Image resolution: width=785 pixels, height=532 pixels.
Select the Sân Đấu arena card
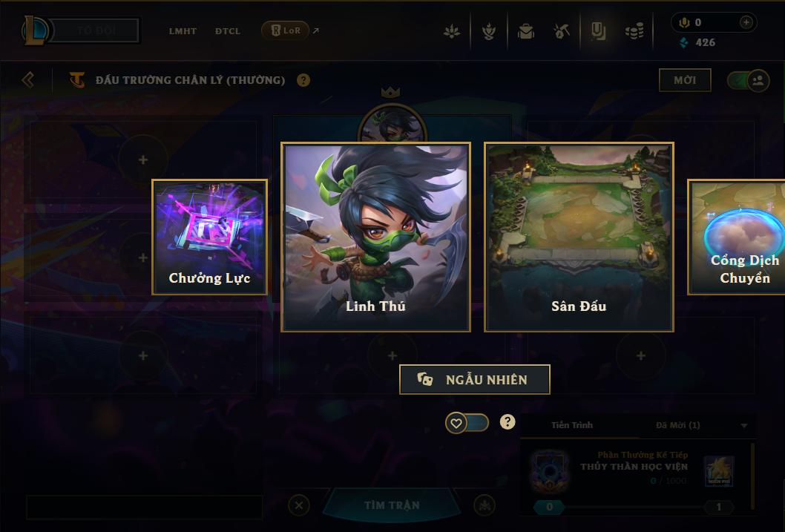click(579, 237)
